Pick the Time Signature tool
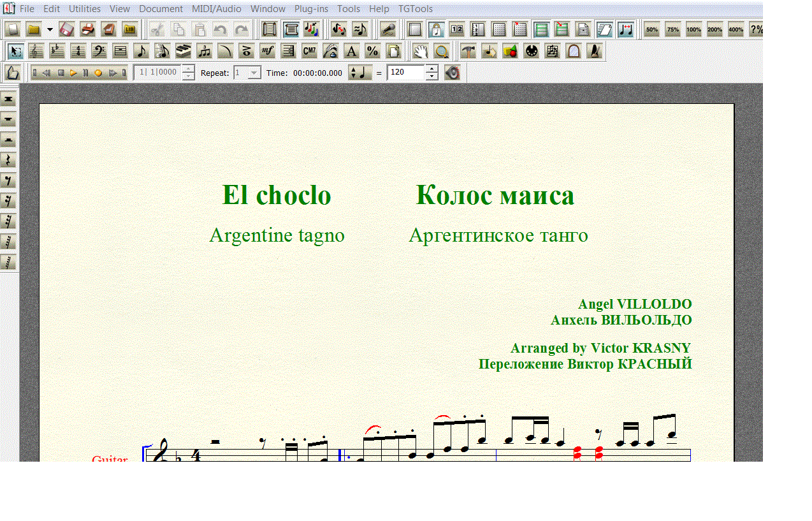Image resolution: width=812 pixels, height=521 pixels. point(78,51)
